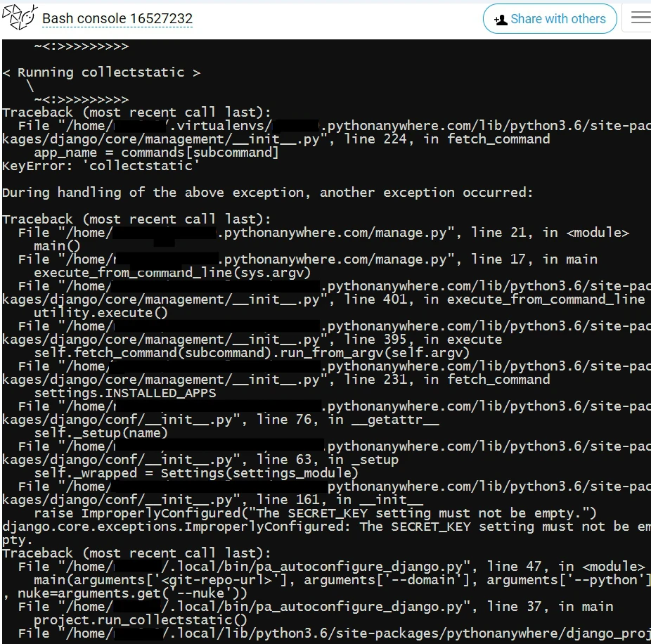Rename the Bash console 16527232 title
This screenshot has height=644, width=651.
117,19
